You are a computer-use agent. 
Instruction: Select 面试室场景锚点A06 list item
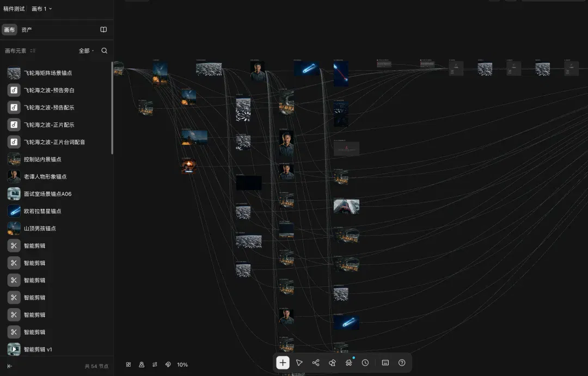pyautogui.click(x=56, y=193)
